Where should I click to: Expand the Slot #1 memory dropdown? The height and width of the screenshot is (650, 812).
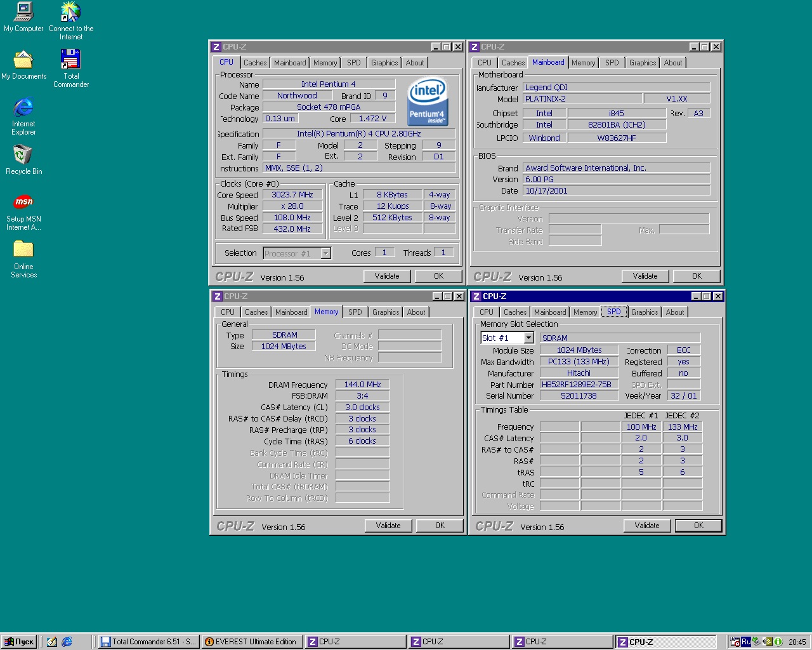528,338
